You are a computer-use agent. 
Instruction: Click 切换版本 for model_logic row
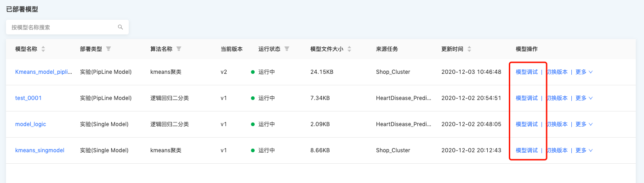557,124
